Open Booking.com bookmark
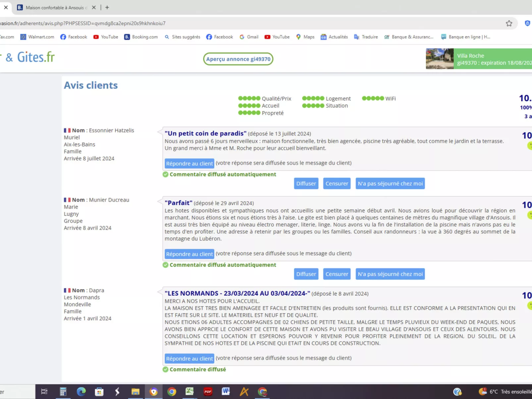 pyautogui.click(x=141, y=37)
